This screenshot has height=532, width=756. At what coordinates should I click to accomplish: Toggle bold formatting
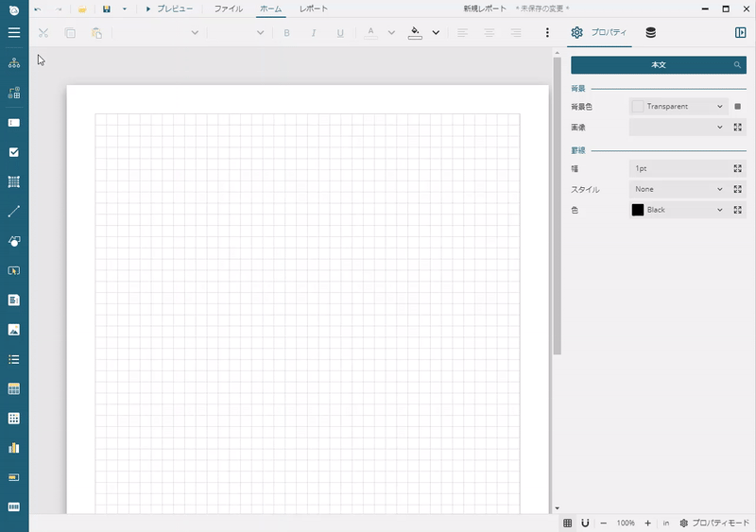287,33
